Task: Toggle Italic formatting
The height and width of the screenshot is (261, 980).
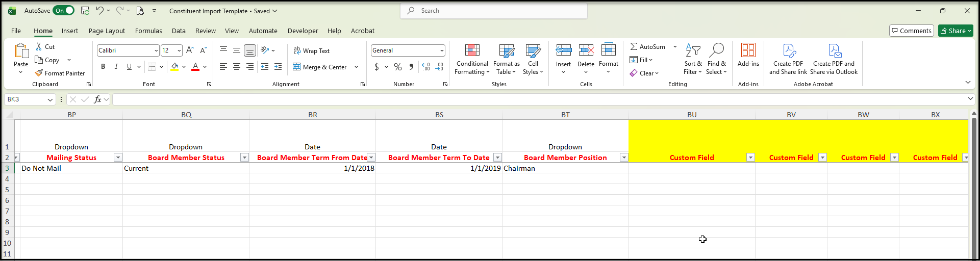Action: click(x=116, y=67)
